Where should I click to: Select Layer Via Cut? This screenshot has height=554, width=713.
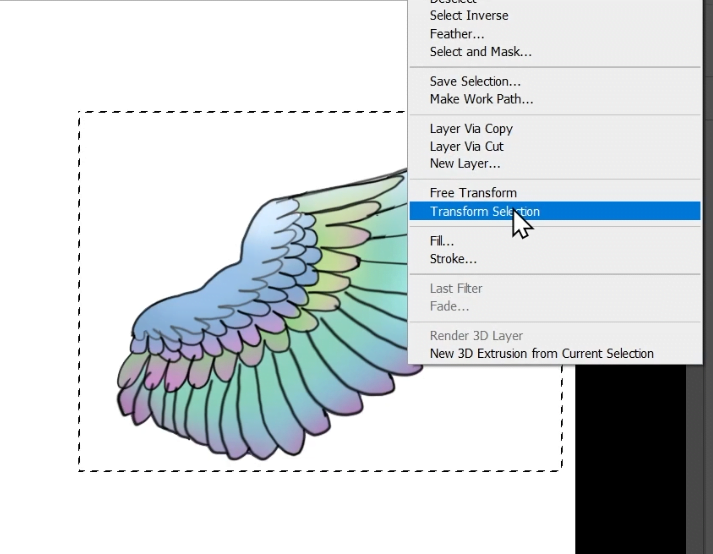[555, 146]
